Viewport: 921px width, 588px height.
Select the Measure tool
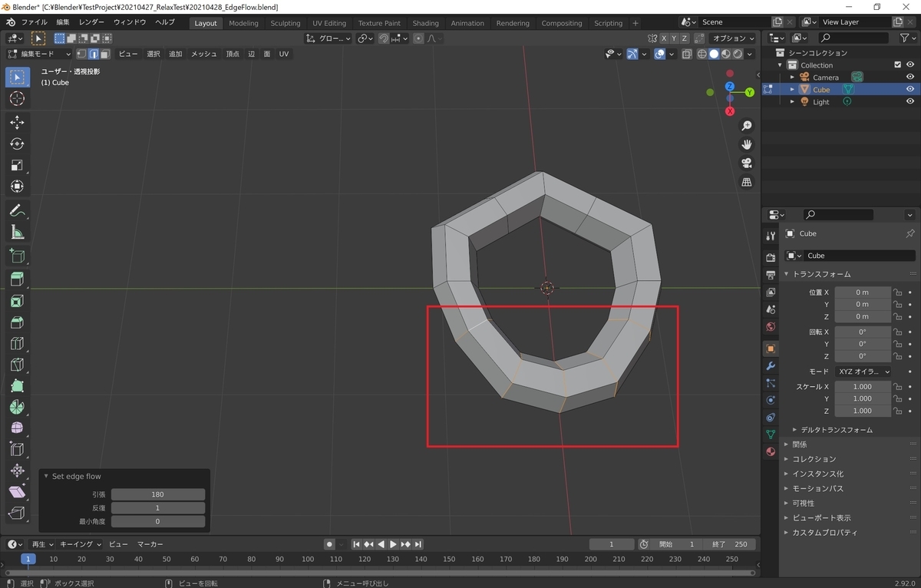[17, 233]
